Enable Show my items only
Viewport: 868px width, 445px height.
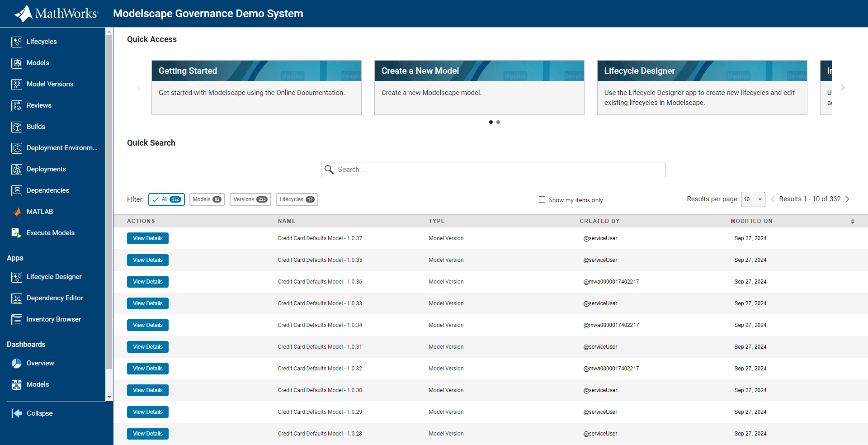(542, 199)
